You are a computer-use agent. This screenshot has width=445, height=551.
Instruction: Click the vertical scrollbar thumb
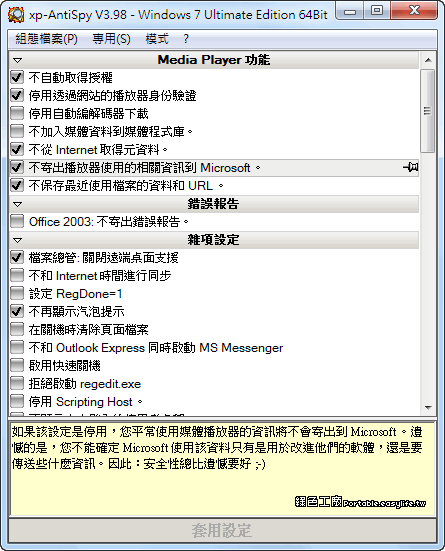(428, 111)
